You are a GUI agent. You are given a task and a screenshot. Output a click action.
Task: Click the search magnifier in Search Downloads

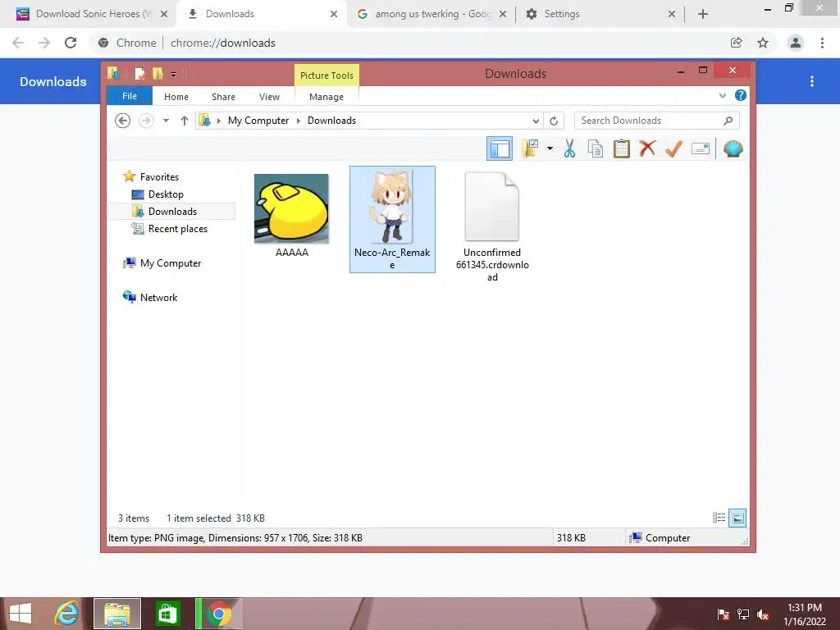(728, 121)
